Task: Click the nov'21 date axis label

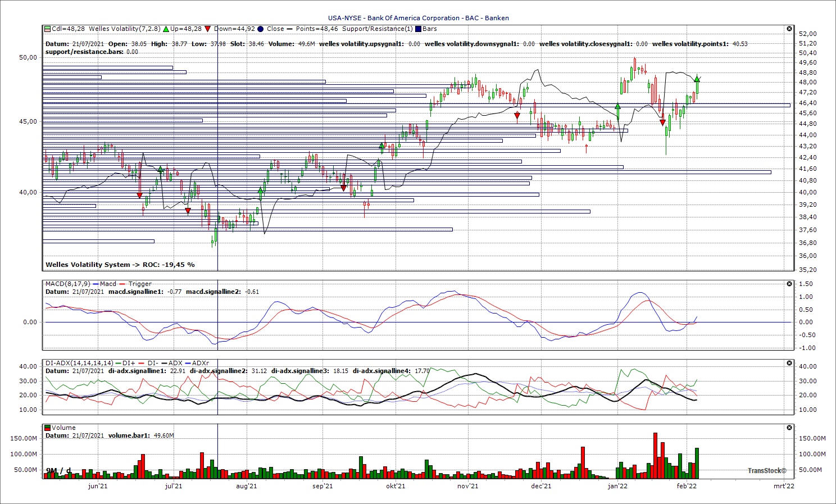Action: coord(467,486)
